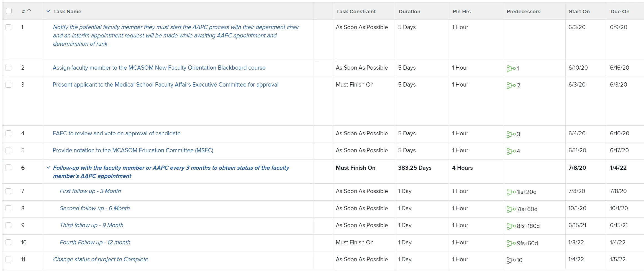The image size is (644, 271).
Task: Check the box for task 9
Action: (x=9, y=225)
